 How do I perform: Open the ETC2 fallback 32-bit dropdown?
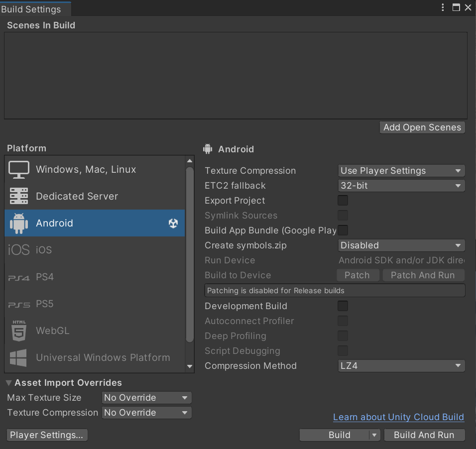401,186
